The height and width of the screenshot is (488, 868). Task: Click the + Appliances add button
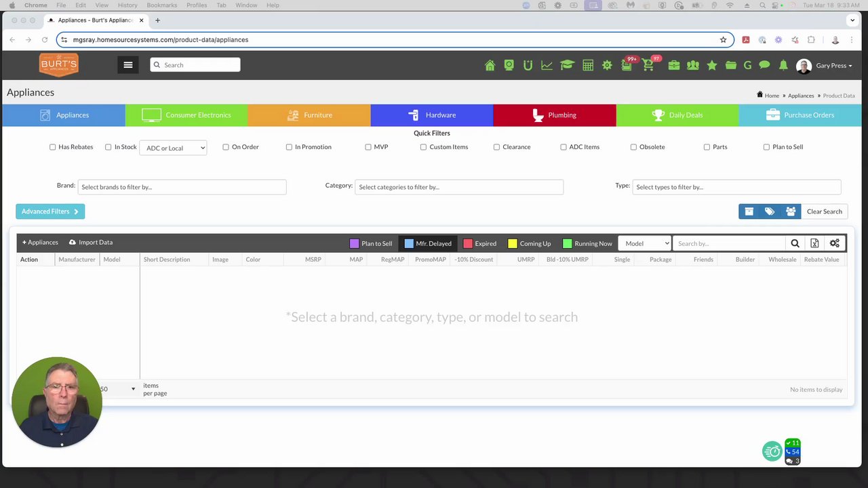pyautogui.click(x=40, y=243)
